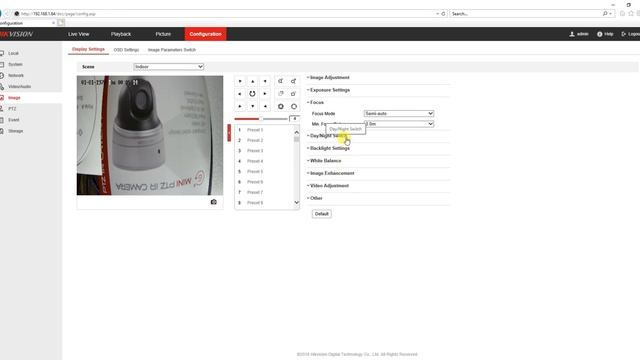Select Display Settings sub-tab

coord(88,49)
